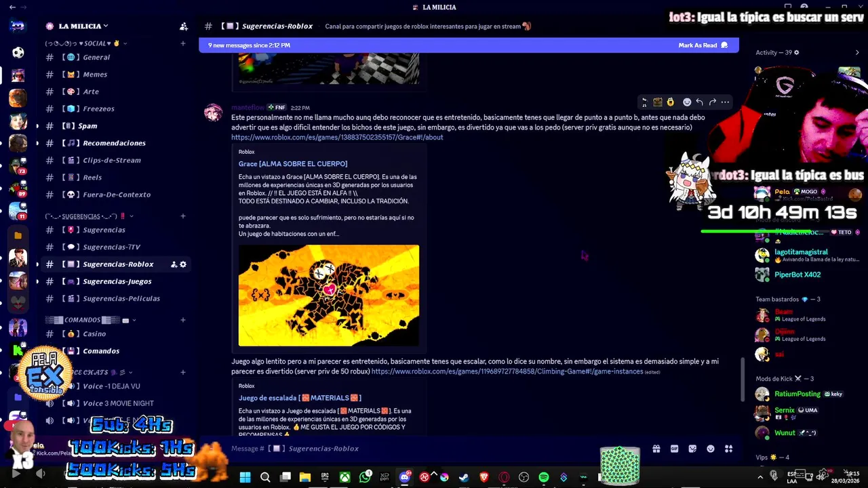Collapse the VOICE CHATS category
The height and width of the screenshot is (488, 868).
[102, 372]
